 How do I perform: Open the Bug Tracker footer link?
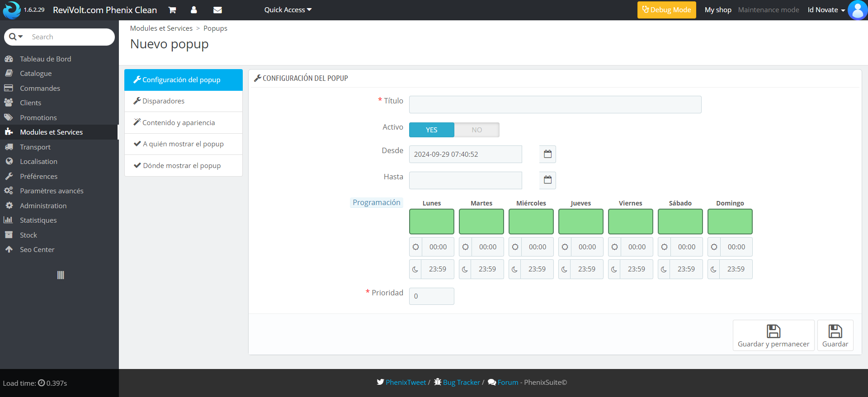click(x=461, y=383)
